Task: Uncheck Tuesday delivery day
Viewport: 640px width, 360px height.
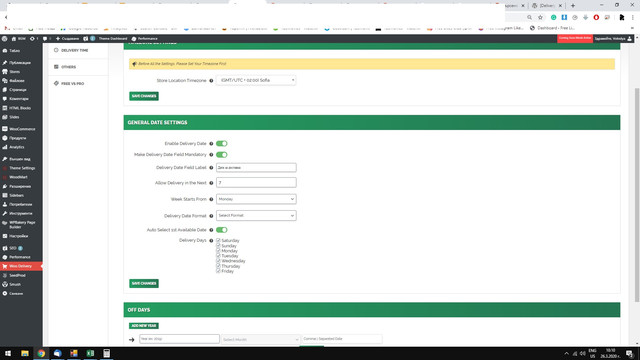Action: (x=218, y=256)
